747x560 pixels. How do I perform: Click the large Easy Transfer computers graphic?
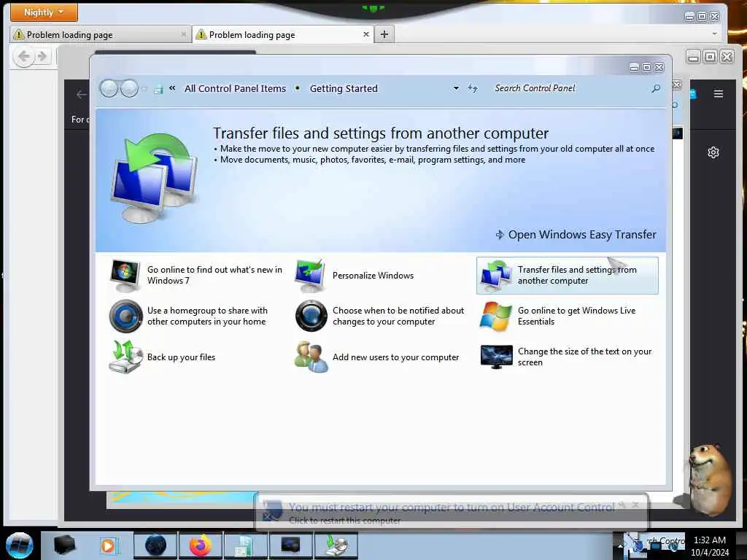(x=155, y=178)
